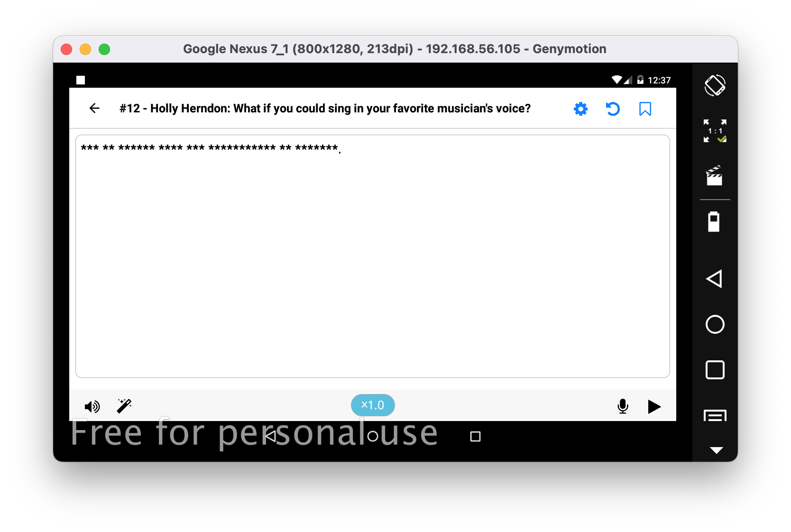Change playback speed from x1.0
Screen dimensions: 791x532
(x=373, y=405)
